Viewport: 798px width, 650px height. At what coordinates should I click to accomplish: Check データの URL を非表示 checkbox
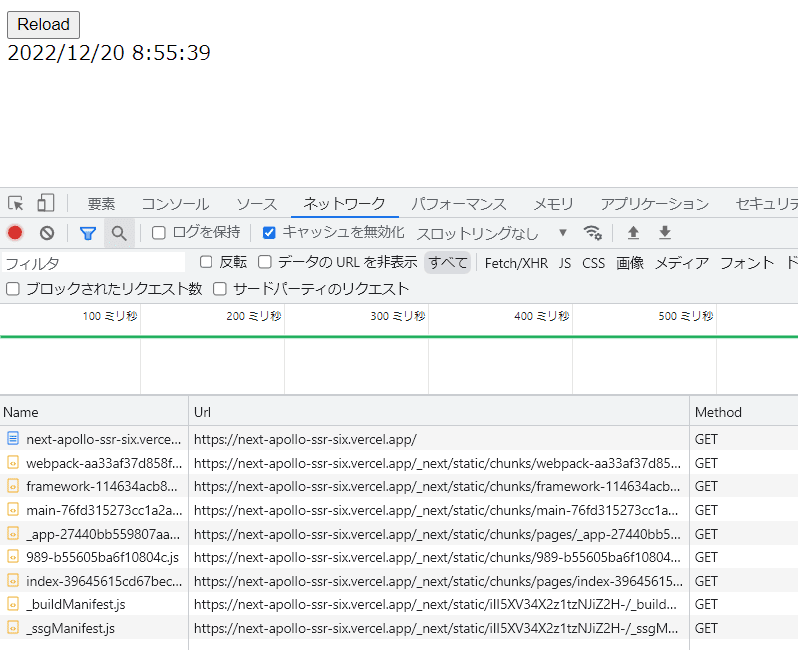(265, 262)
